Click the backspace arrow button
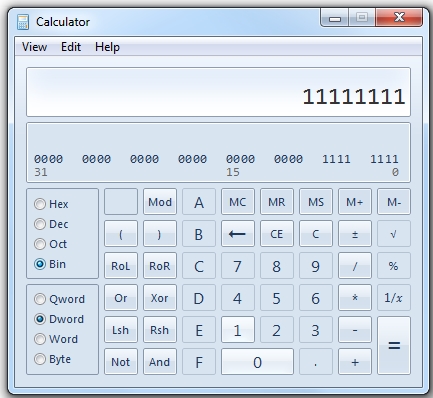The image size is (433, 398). coord(238,234)
